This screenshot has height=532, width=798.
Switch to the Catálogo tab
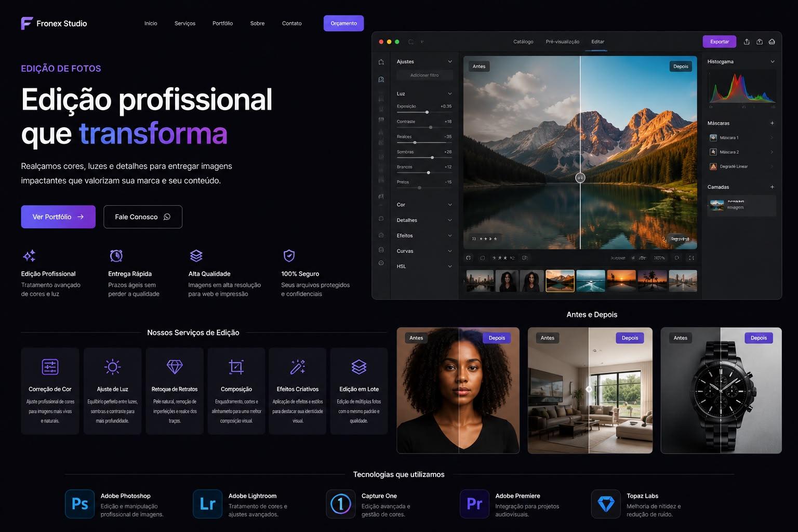click(523, 42)
